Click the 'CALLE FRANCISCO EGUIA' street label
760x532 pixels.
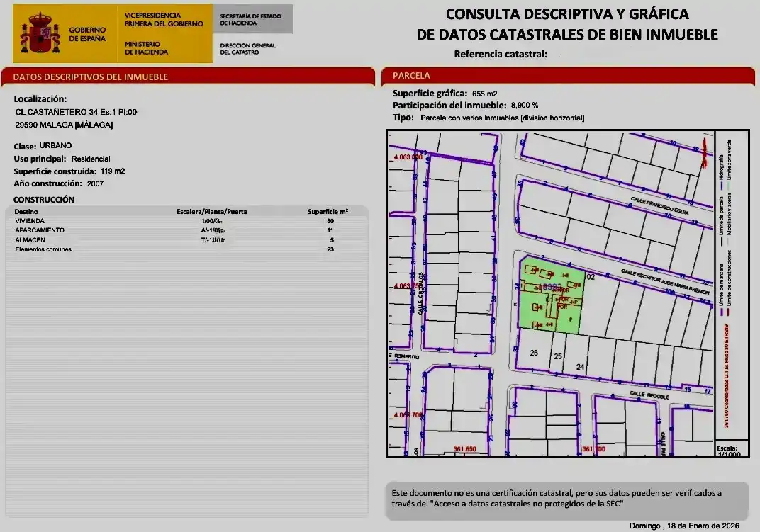pos(659,206)
